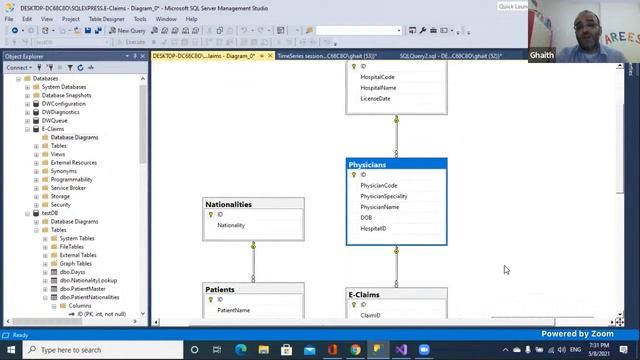Expand the Programmability folder

coord(36,180)
